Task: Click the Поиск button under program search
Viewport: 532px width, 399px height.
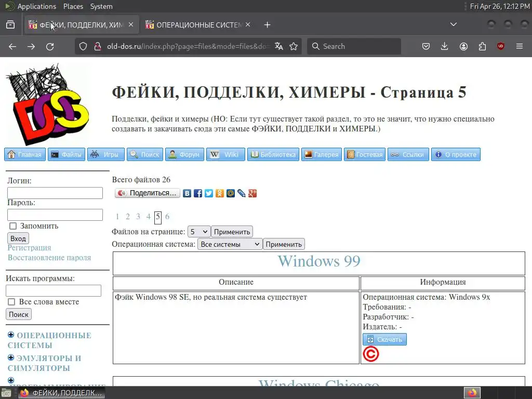Action: 19,314
